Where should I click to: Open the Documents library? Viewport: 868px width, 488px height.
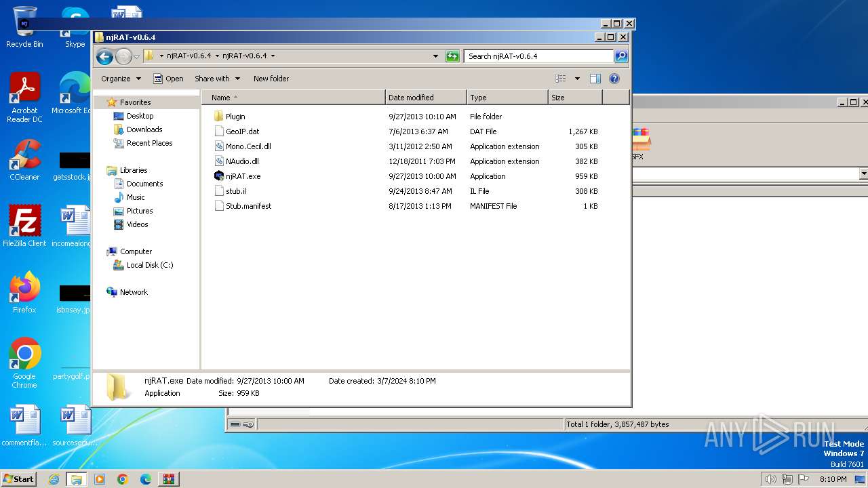[x=144, y=184]
